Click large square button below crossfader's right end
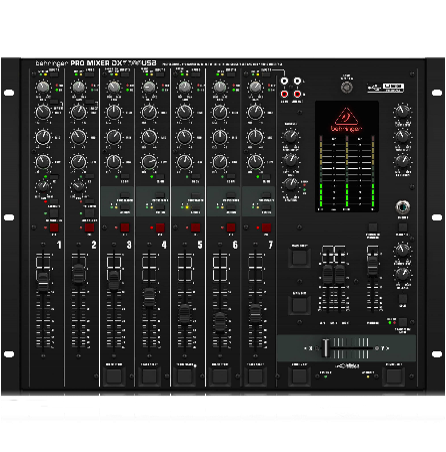 [x=394, y=377]
